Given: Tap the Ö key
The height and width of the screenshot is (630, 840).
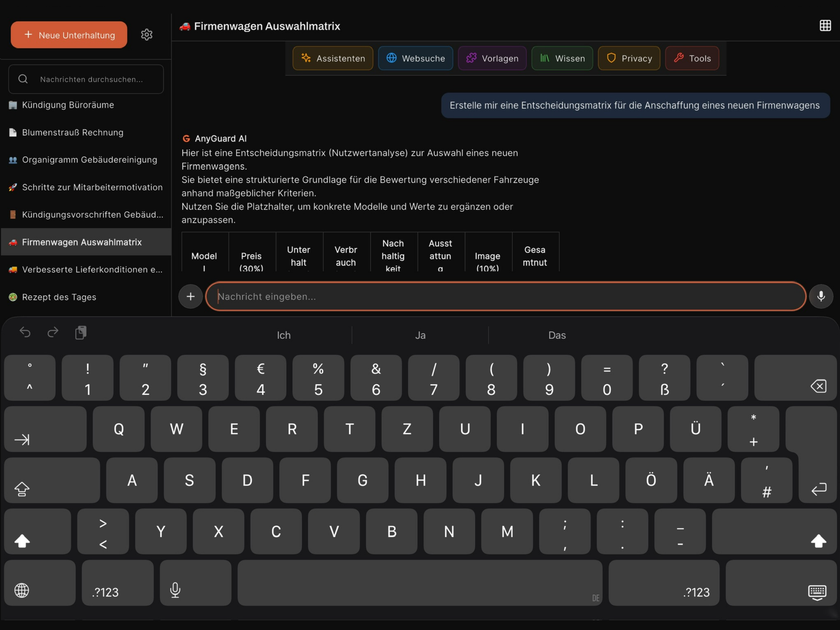Looking at the screenshot, I should (651, 480).
